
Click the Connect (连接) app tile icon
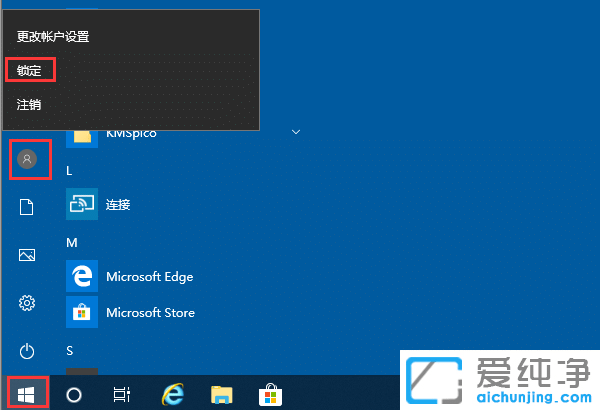pyautogui.click(x=82, y=204)
